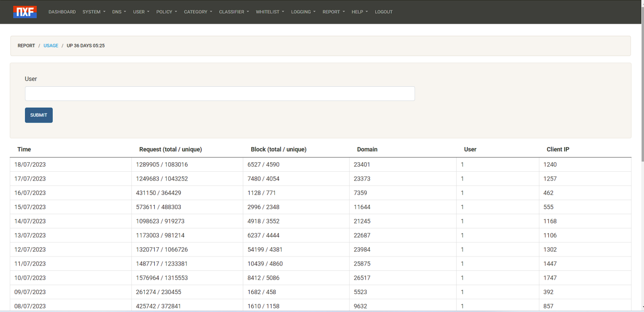The width and height of the screenshot is (644, 312).
Task: Open the Whitelist dropdown menu
Action: pos(270,12)
